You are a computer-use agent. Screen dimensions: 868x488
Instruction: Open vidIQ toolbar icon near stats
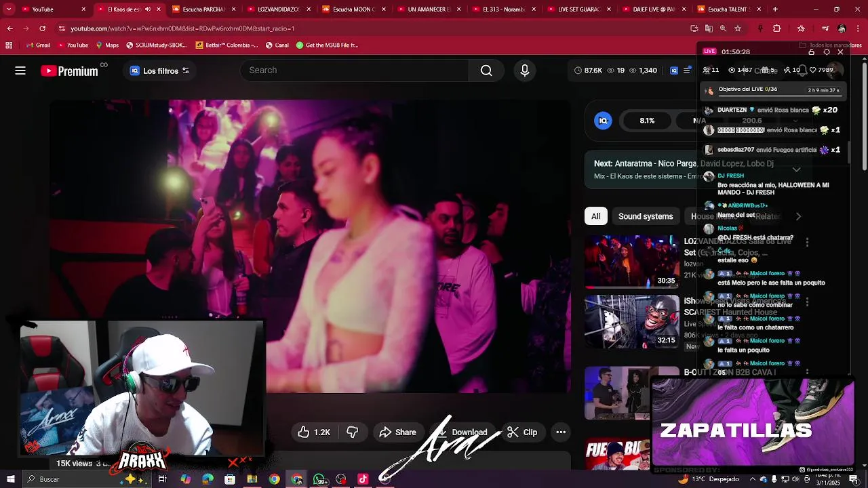[x=674, y=70]
